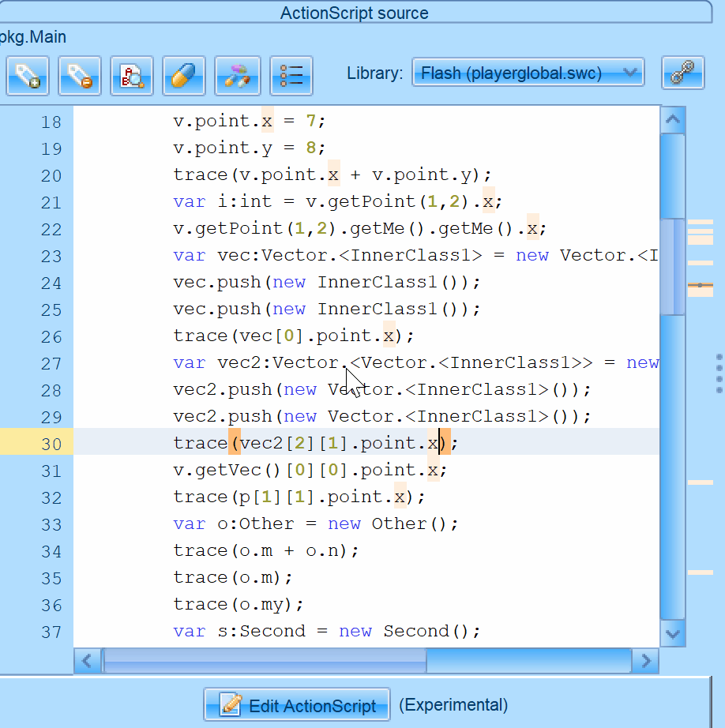Click the horizontal scrollbar thumb

265,661
